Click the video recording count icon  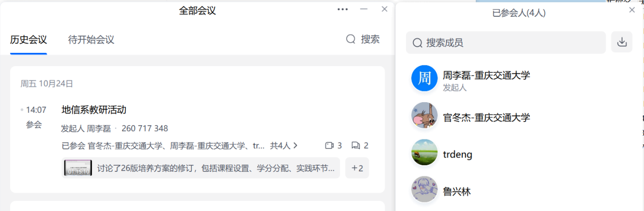[329, 145]
